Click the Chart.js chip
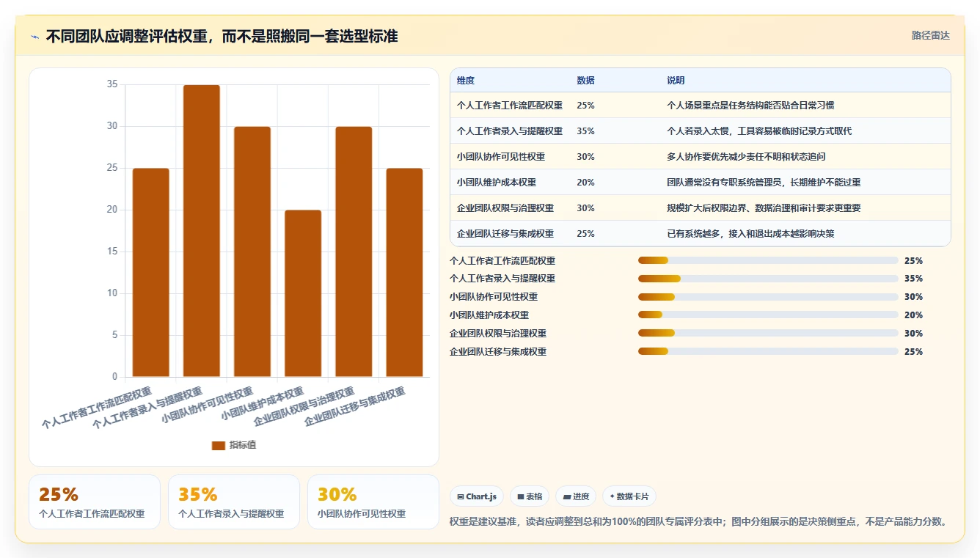 tap(477, 496)
